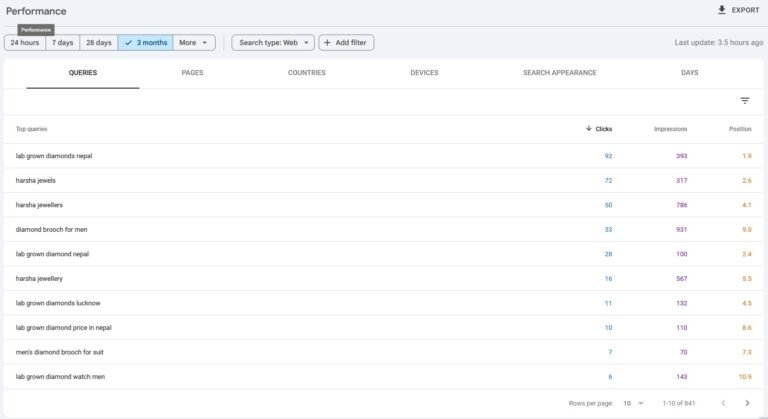Open query 'lab grown diamond nepal'
Screen dimensions: 768x419
[52, 254]
